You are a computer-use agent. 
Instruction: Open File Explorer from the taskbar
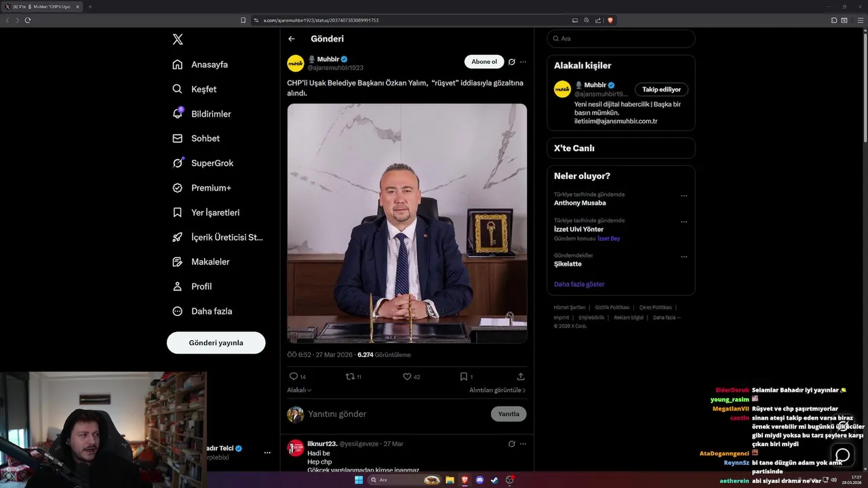click(450, 480)
